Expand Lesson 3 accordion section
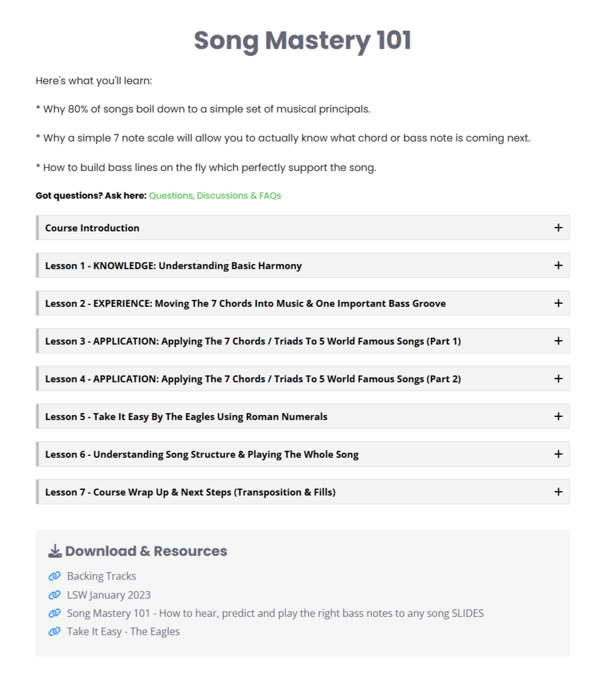 tap(302, 341)
